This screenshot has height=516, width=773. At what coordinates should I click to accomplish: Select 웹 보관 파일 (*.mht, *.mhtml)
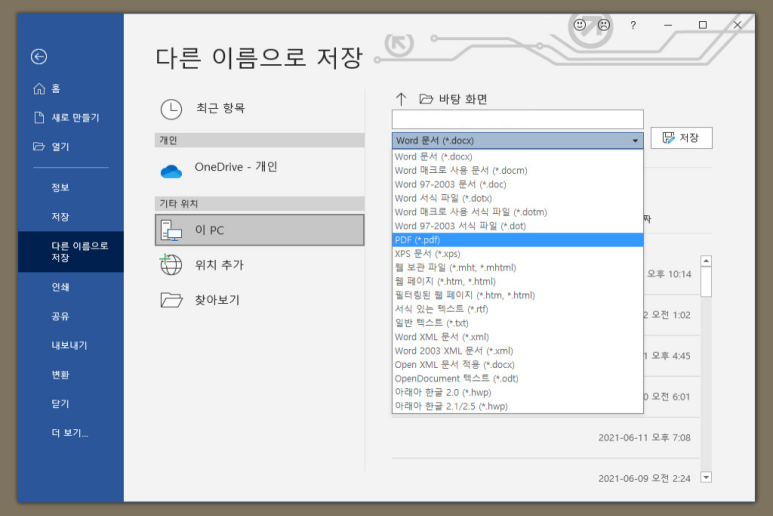[x=518, y=268]
